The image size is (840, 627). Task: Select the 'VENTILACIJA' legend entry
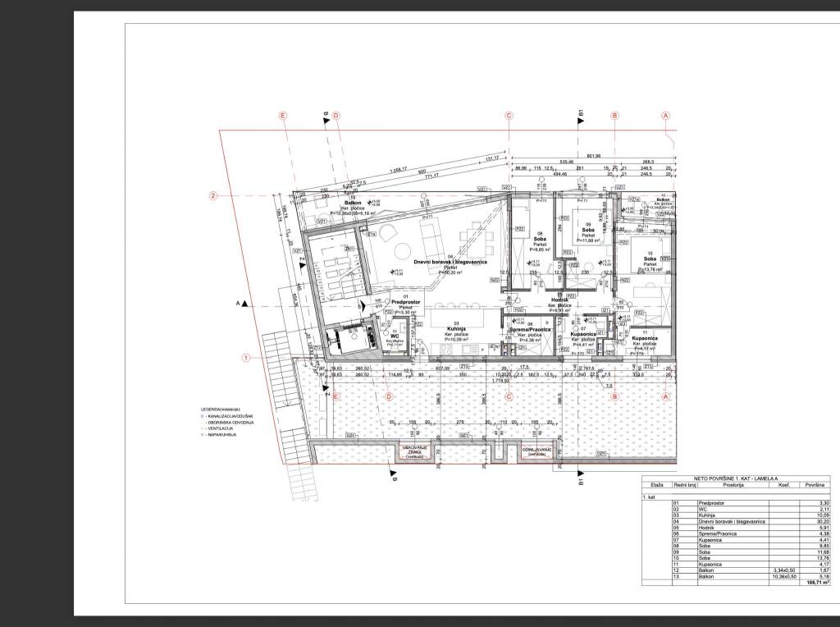(x=217, y=428)
